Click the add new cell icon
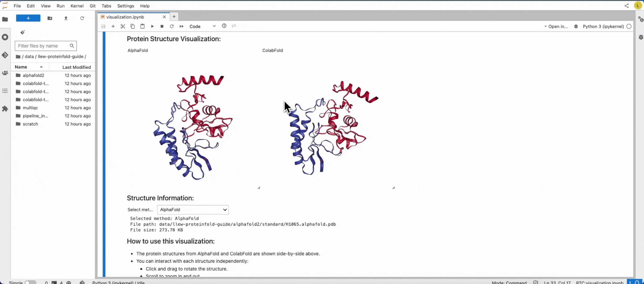This screenshot has height=284, width=644. pyautogui.click(x=113, y=26)
